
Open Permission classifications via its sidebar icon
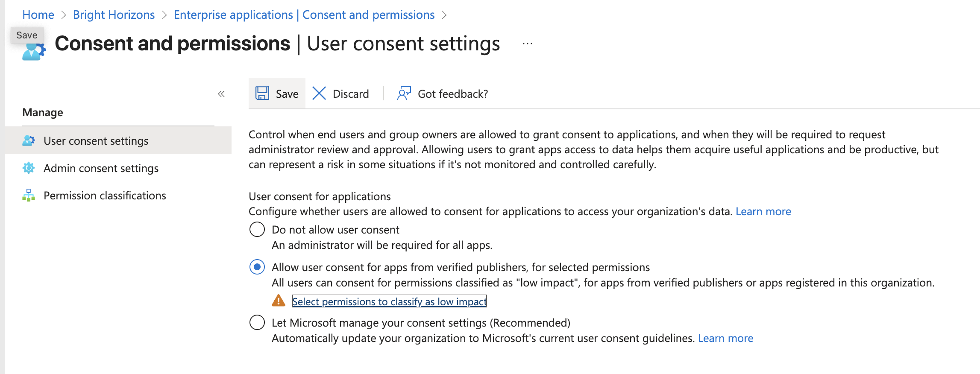[x=28, y=196]
